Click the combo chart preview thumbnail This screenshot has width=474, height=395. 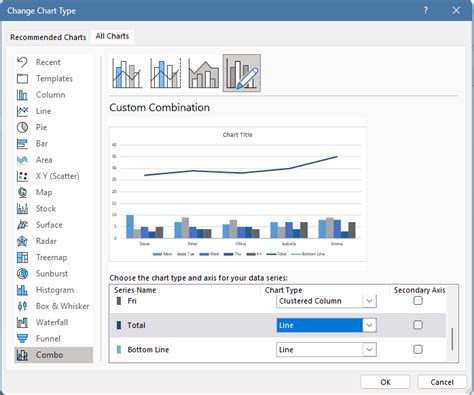(x=238, y=194)
